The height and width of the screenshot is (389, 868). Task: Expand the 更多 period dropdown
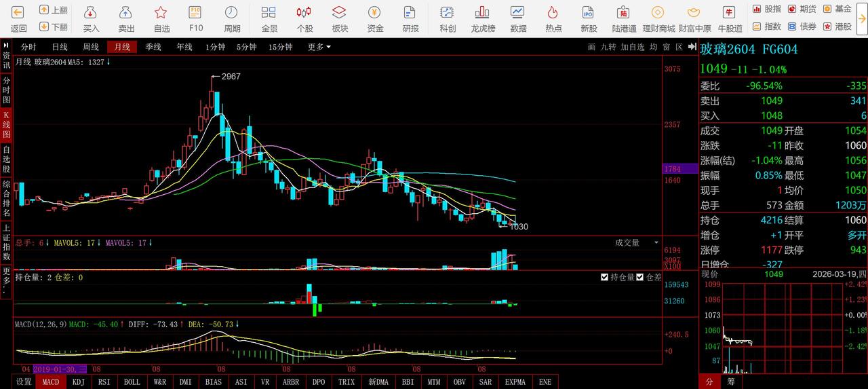click(x=319, y=47)
